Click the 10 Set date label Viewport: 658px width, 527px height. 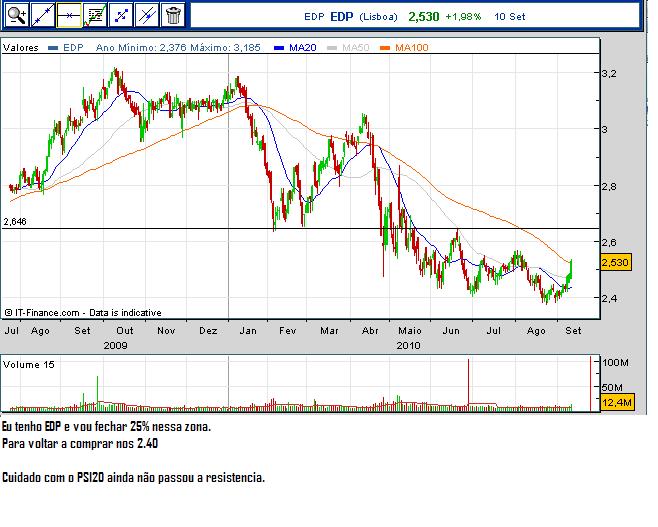point(510,16)
